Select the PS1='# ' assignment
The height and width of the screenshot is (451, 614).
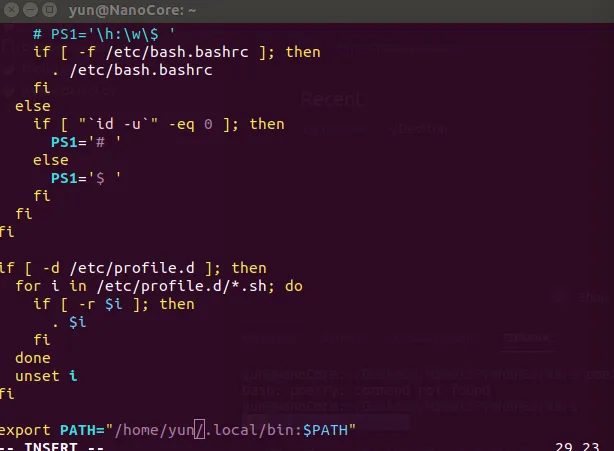coord(86,142)
